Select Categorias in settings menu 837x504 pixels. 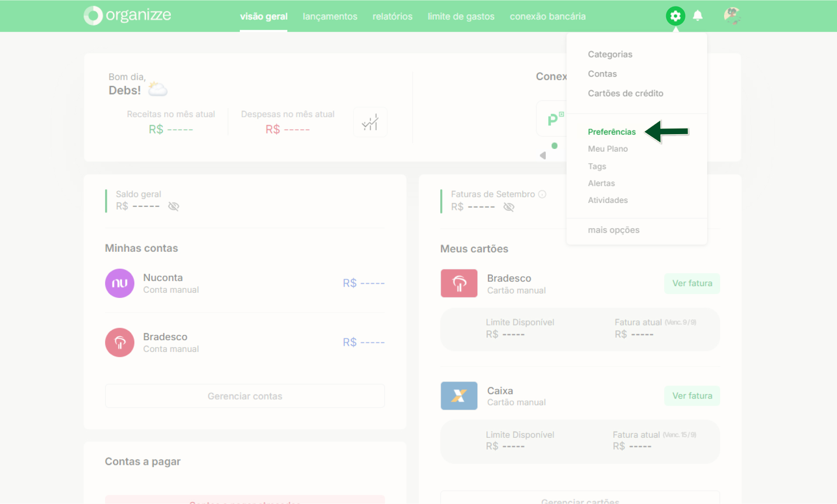point(610,54)
